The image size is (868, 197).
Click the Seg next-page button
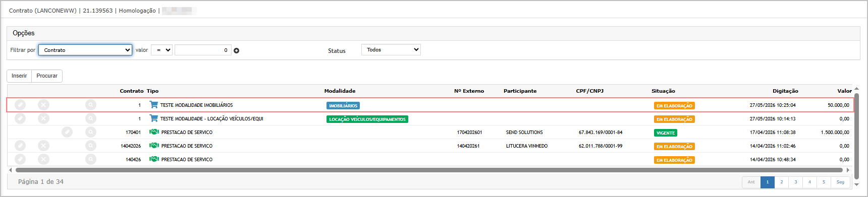pyautogui.click(x=840, y=182)
